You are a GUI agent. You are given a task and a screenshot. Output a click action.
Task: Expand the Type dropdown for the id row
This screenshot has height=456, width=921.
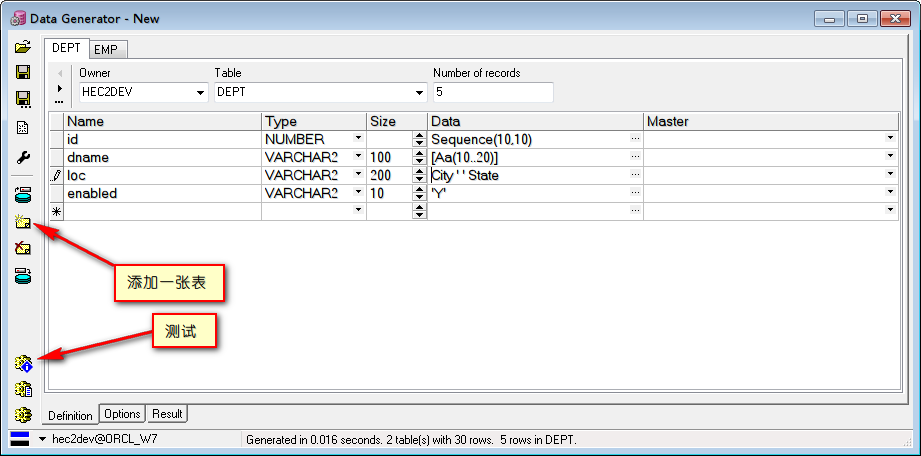coord(358,139)
